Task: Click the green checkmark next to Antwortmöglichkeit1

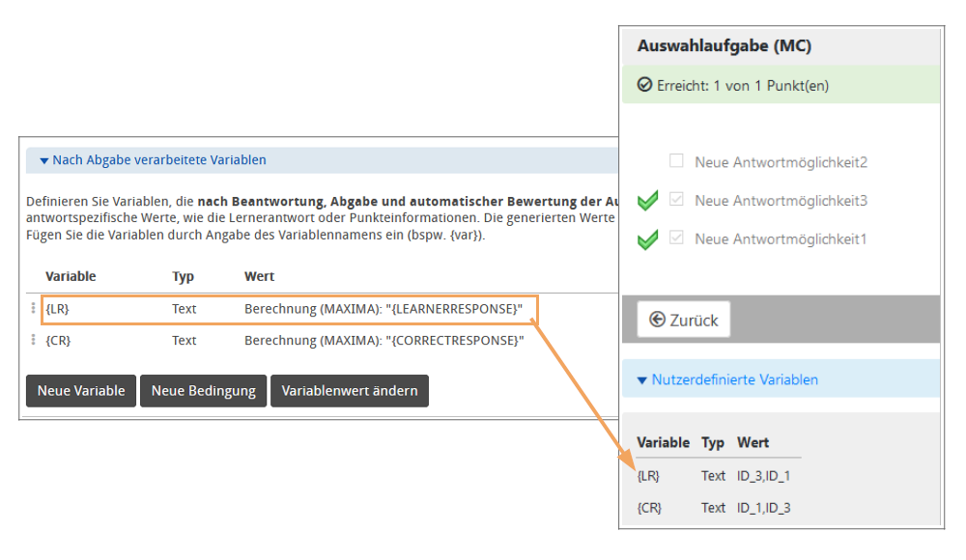Action: click(647, 238)
